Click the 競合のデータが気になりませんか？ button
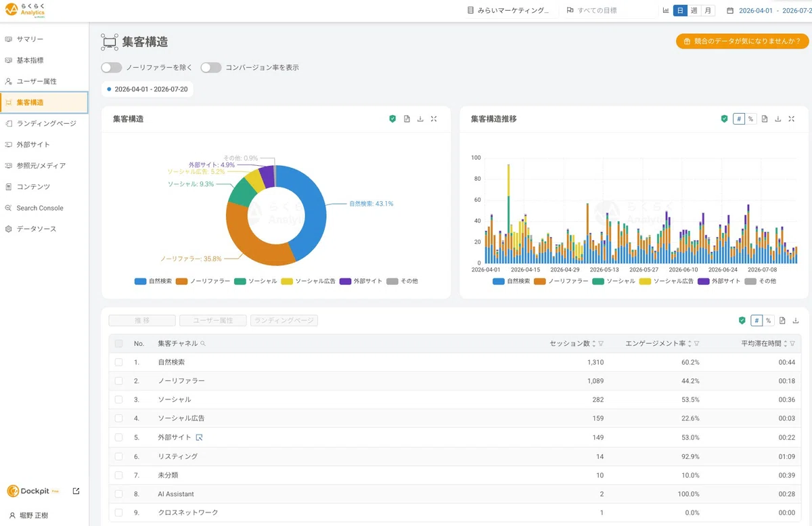This screenshot has height=526, width=812. (x=742, y=41)
